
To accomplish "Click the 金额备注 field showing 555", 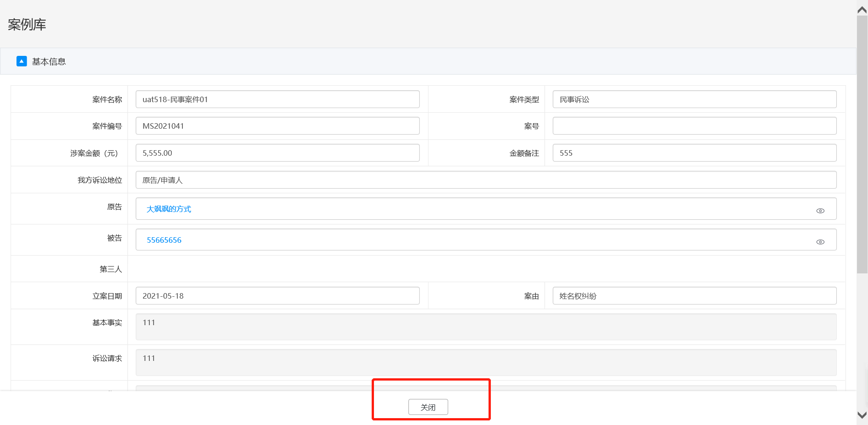I will click(x=694, y=153).
